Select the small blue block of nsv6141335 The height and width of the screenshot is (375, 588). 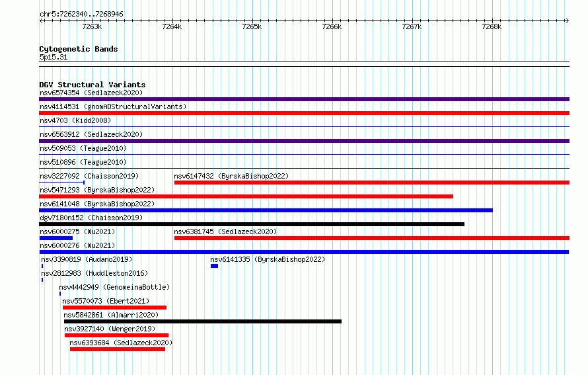(x=215, y=266)
